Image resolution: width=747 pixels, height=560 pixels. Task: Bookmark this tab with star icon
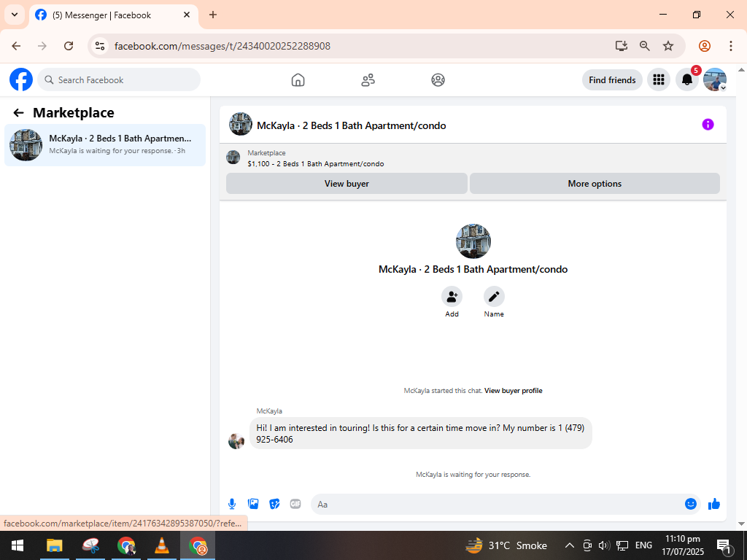tap(668, 46)
